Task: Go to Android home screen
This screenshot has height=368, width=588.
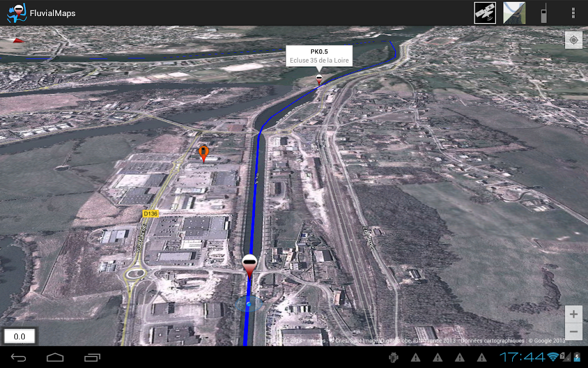Action: pos(55,358)
